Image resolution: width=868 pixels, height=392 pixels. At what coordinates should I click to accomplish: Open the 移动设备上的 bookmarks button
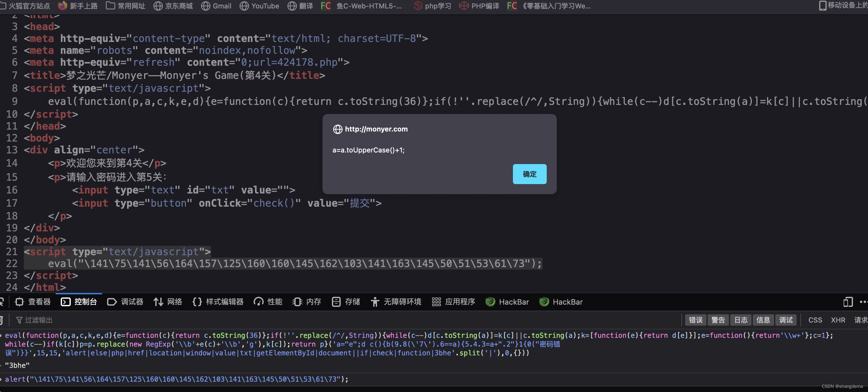coord(843,5)
